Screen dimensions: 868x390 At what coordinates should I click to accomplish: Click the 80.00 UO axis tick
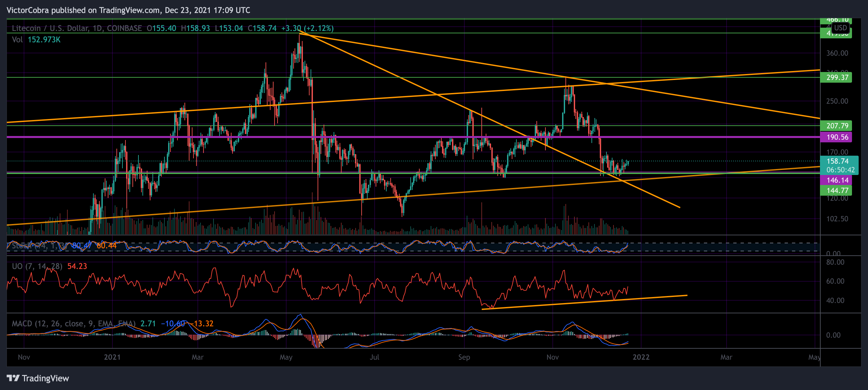[835, 262]
